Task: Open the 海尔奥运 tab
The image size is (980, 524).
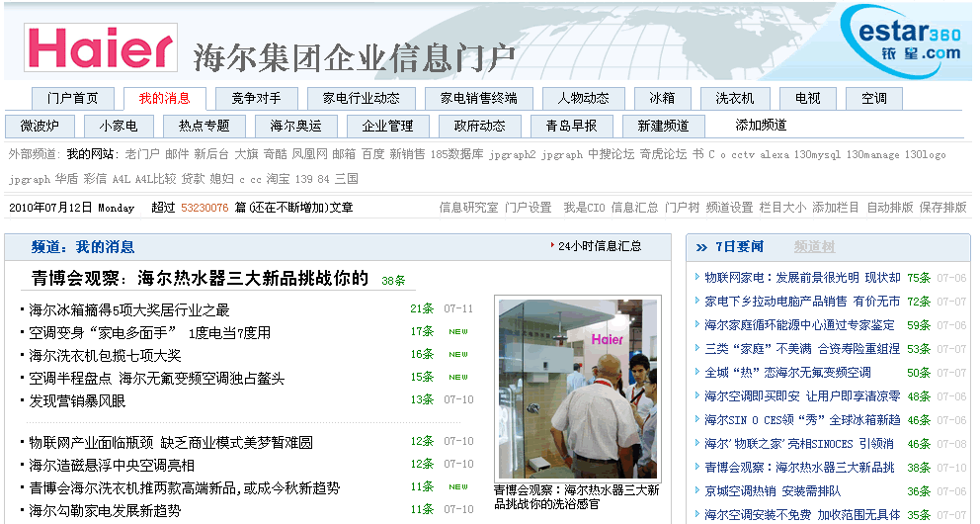Action: point(295,126)
